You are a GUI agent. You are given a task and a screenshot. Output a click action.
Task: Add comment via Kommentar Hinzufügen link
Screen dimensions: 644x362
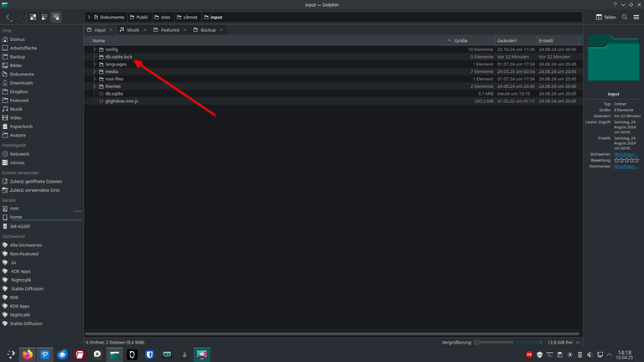[x=626, y=167]
